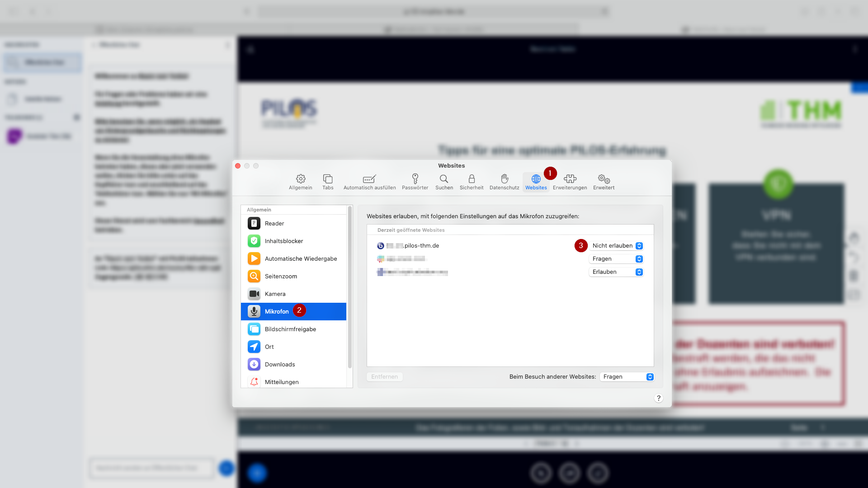Click the blue send button in chat panel

coord(226,468)
